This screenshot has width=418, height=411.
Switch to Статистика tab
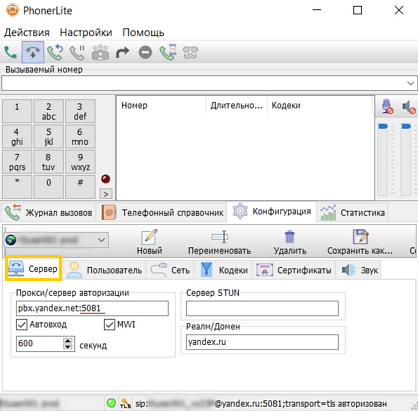click(x=352, y=212)
